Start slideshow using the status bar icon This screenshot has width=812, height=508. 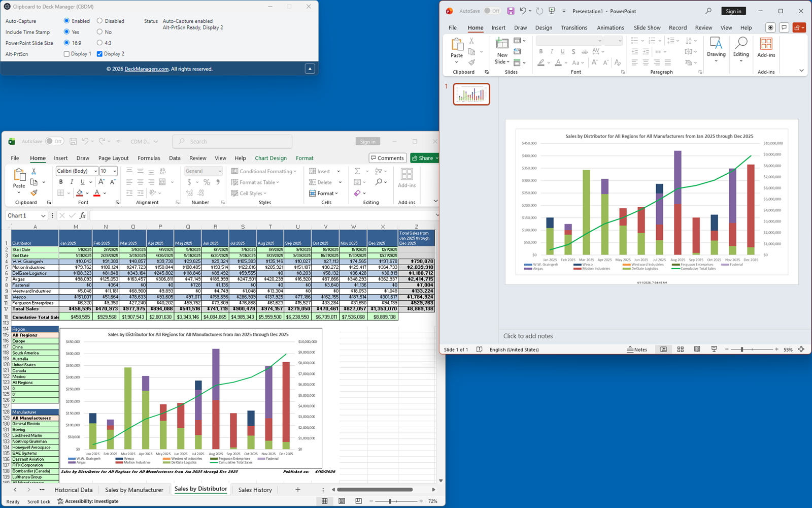pos(714,350)
